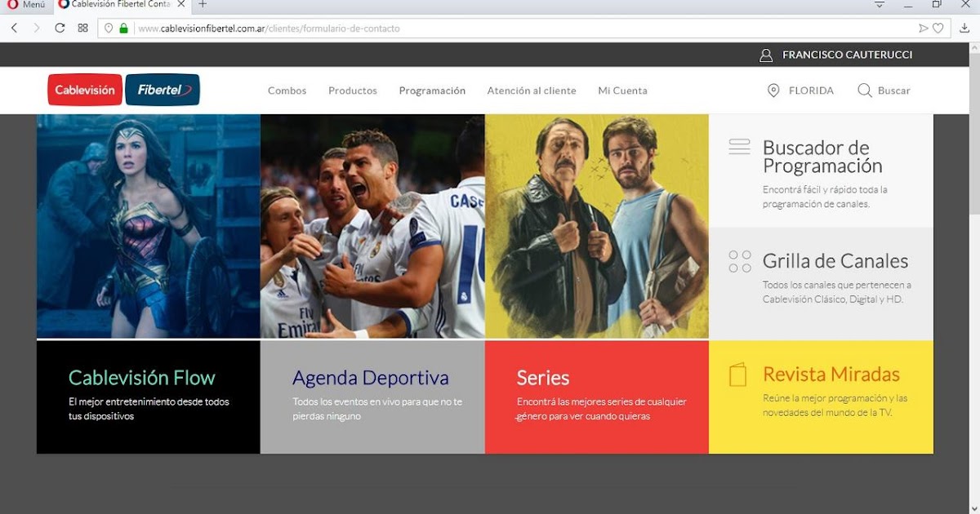Open the Cablevisión Flow tile

point(149,397)
